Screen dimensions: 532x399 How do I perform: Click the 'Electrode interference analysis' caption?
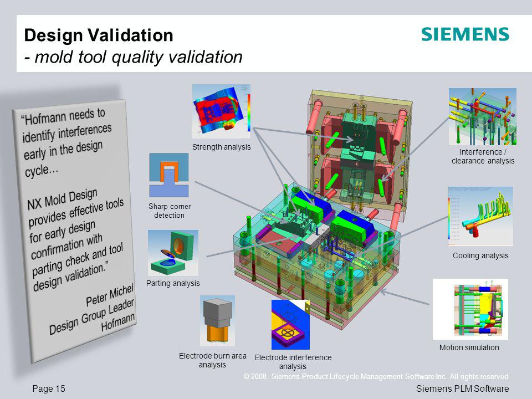(x=293, y=362)
